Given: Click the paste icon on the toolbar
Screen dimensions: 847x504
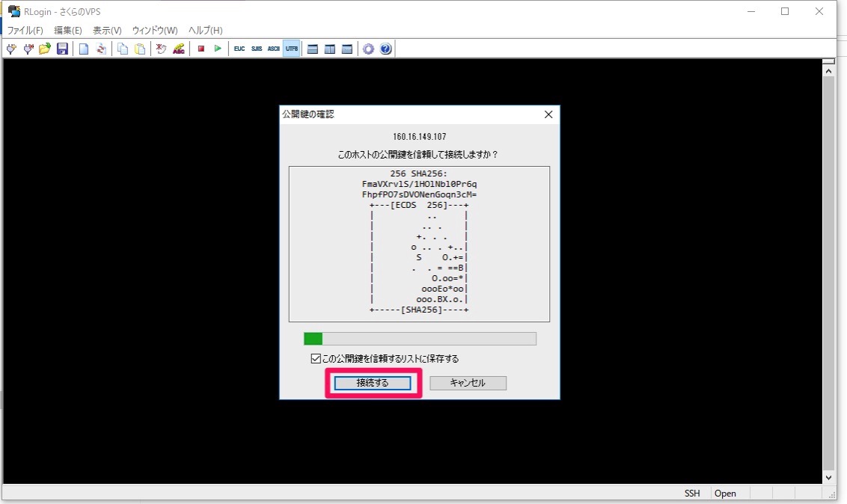Looking at the screenshot, I should [139, 48].
